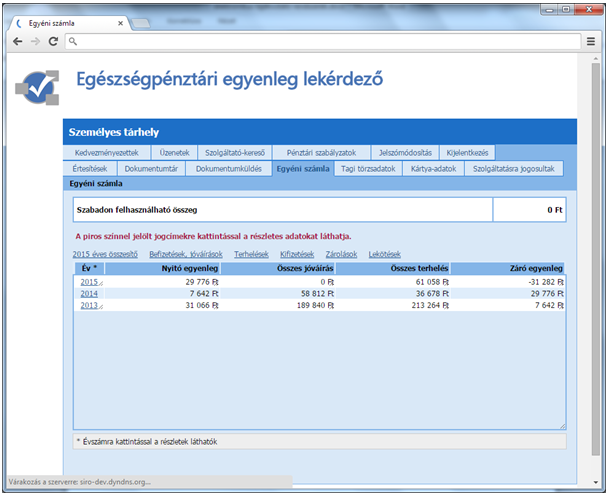This screenshot has width=609, height=495.
Task: Click the browser forward arrow
Action: pyautogui.click(x=35, y=41)
